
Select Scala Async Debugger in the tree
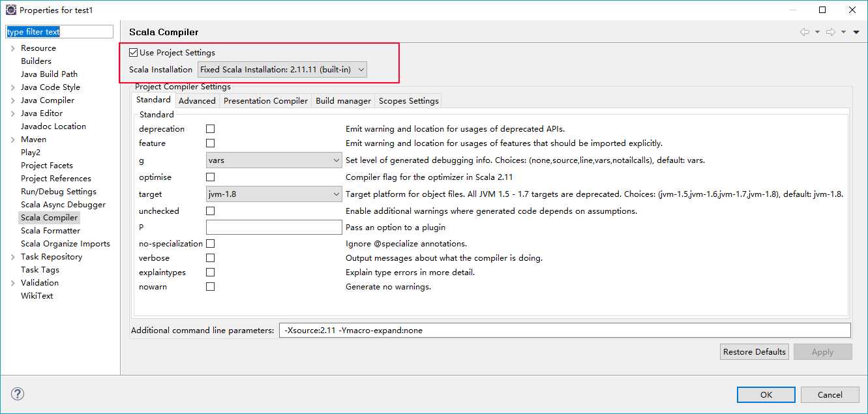[63, 205]
